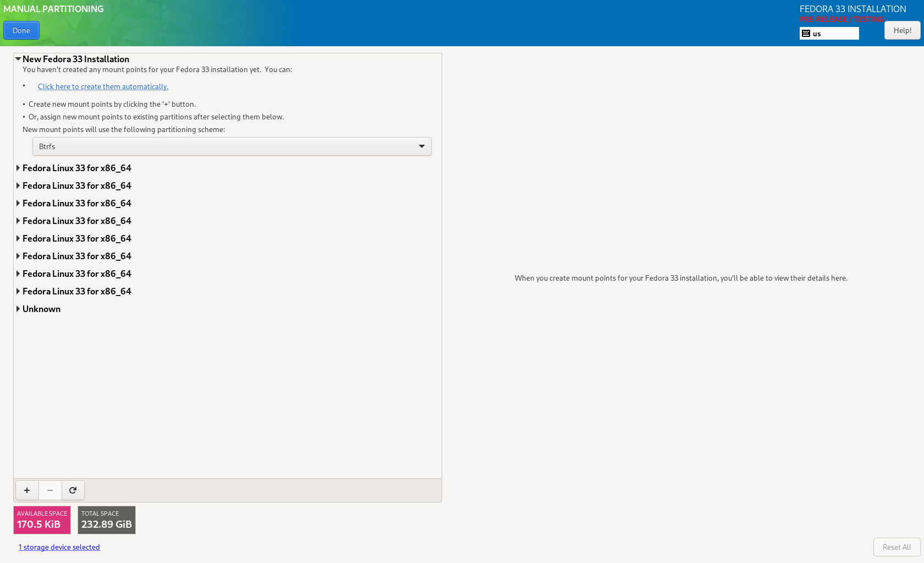Follow 'Click here to create them automatically' link
Viewport: 924px width, 563px height.
[103, 86]
